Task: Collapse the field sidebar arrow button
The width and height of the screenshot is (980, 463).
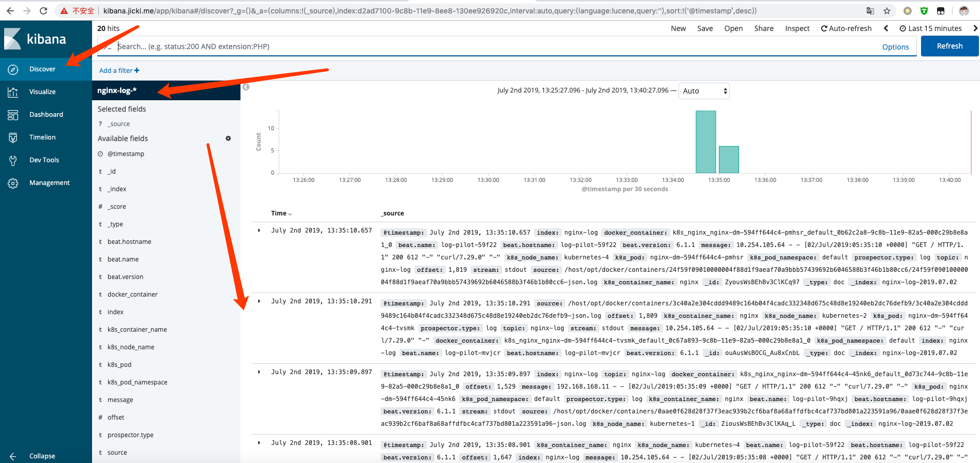Action: [246, 87]
